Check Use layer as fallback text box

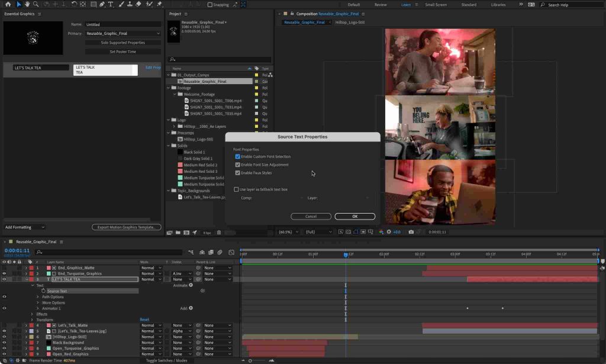click(x=236, y=189)
